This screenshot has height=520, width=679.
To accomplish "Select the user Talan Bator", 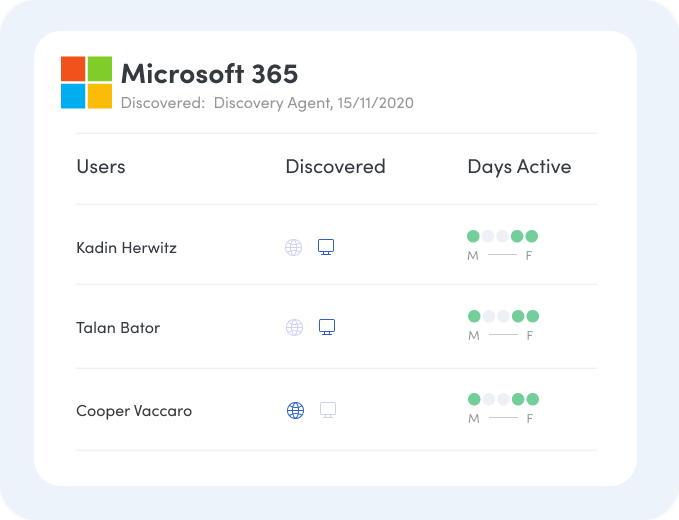I will [x=118, y=328].
